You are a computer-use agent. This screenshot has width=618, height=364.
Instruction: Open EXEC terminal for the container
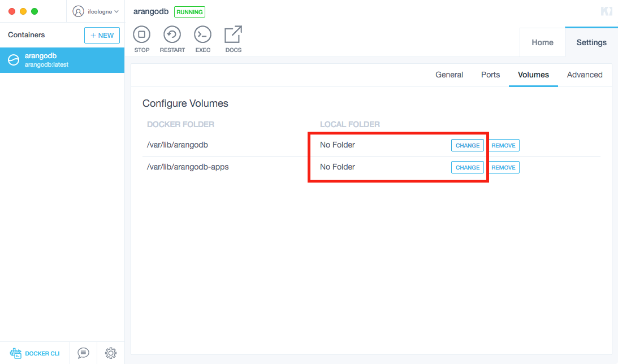(202, 35)
